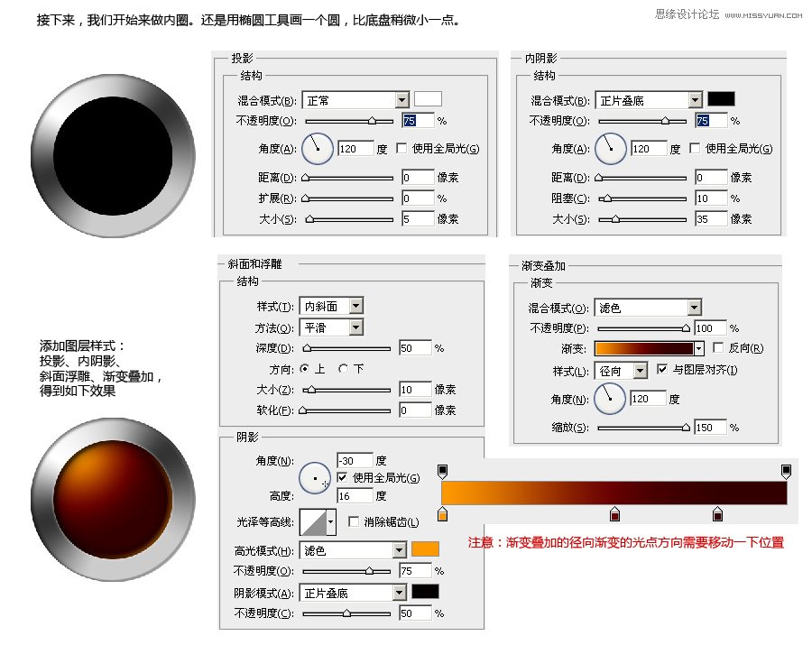Open the 正片叠底 dropdown in Inner Shadow
The image size is (812, 645).
pos(649,99)
